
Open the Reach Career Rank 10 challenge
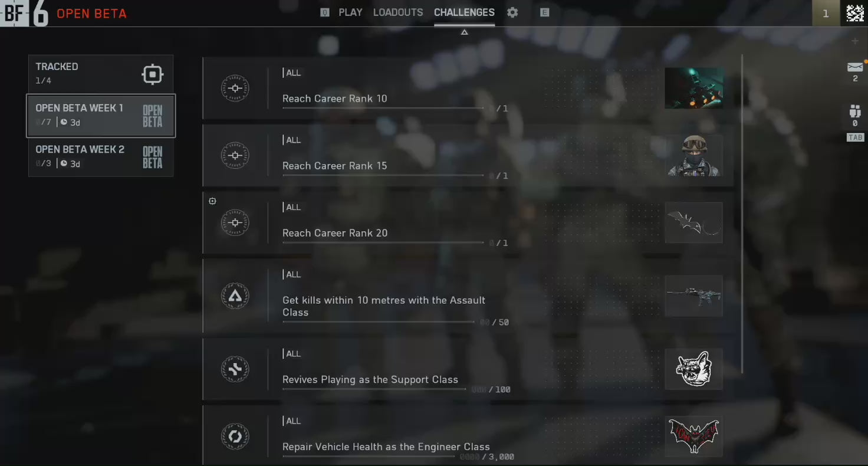pos(468,88)
